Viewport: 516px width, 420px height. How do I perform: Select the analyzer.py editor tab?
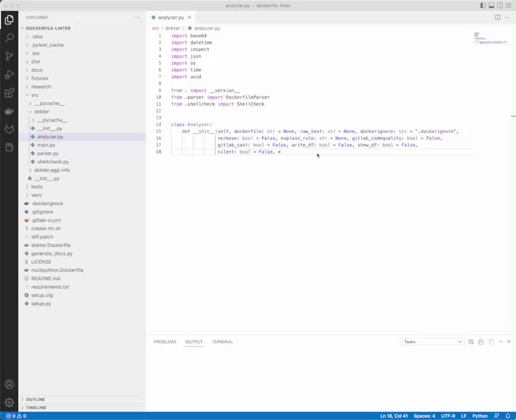click(171, 17)
